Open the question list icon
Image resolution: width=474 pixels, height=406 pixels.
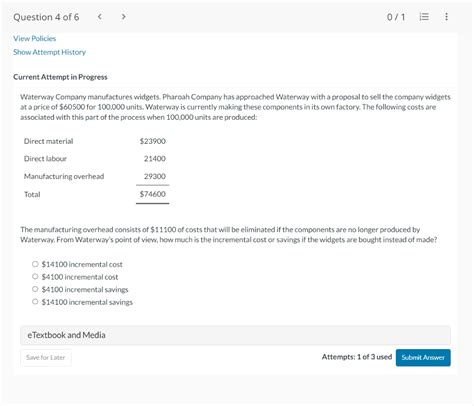424,17
